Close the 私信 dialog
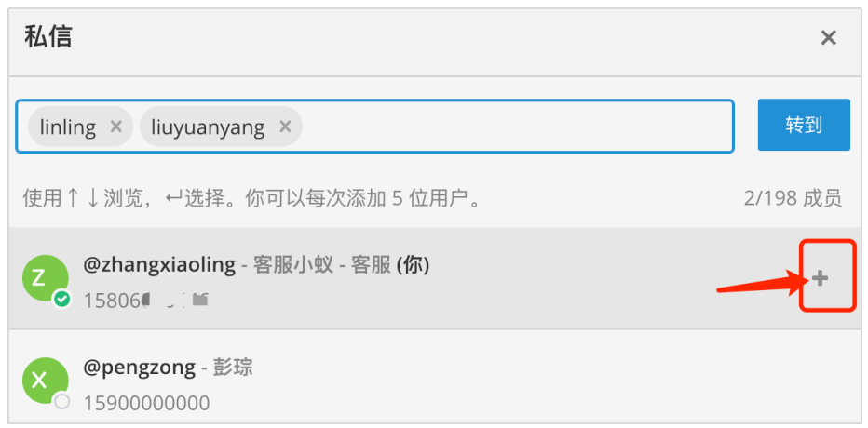 [x=828, y=37]
